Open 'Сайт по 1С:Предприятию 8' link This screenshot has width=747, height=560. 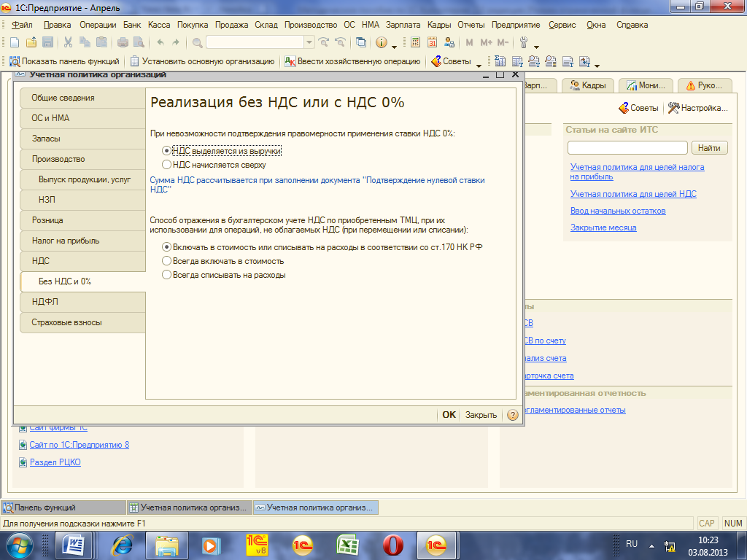click(x=79, y=445)
